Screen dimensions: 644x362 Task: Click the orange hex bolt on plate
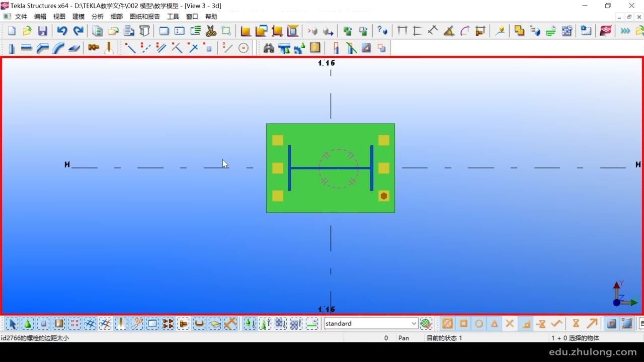pyautogui.click(x=384, y=196)
